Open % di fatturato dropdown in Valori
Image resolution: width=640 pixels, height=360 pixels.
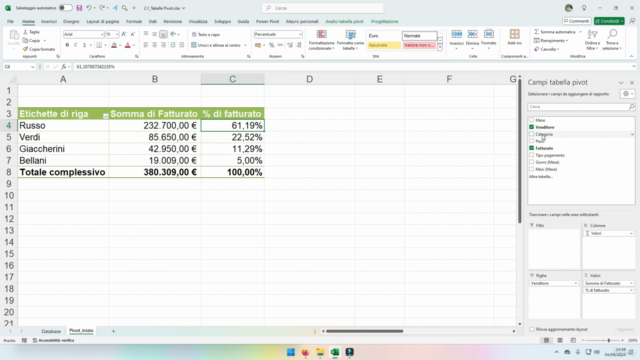click(x=631, y=290)
